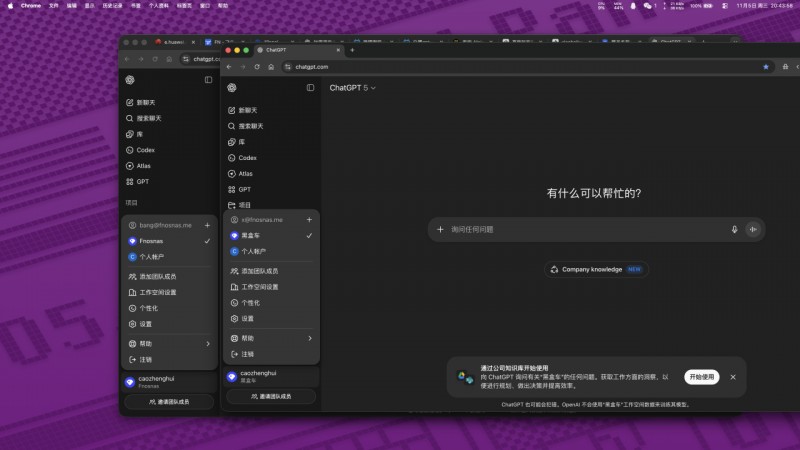Image resolution: width=800 pixels, height=450 pixels.
Task: Dismiss the company knowledge banner
Action: click(733, 377)
